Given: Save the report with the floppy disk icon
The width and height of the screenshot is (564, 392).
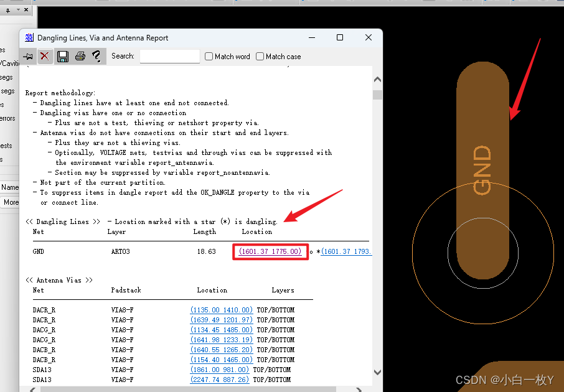Looking at the screenshot, I should 63,57.
